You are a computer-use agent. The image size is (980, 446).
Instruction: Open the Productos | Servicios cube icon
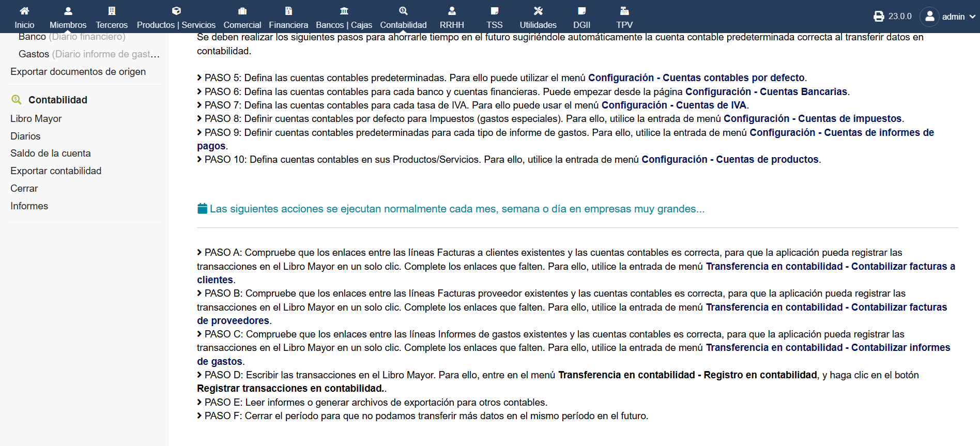coord(176,11)
